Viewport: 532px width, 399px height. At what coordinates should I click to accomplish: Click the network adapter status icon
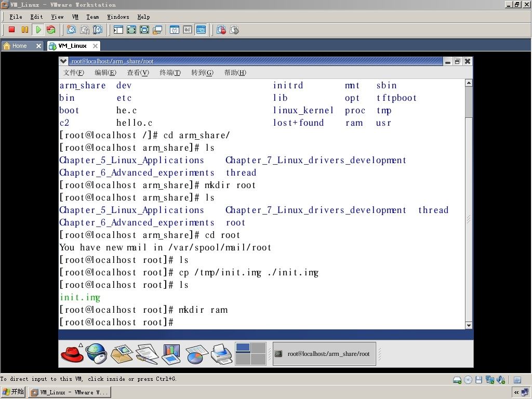pos(489,380)
